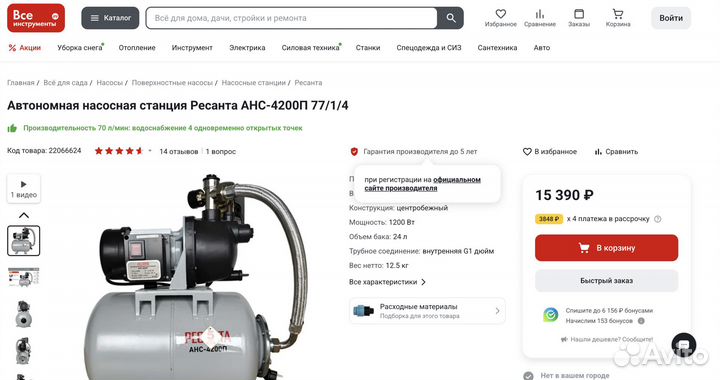The image size is (720, 380).
Task: Select the third pump thumbnail
Action: coord(24,314)
